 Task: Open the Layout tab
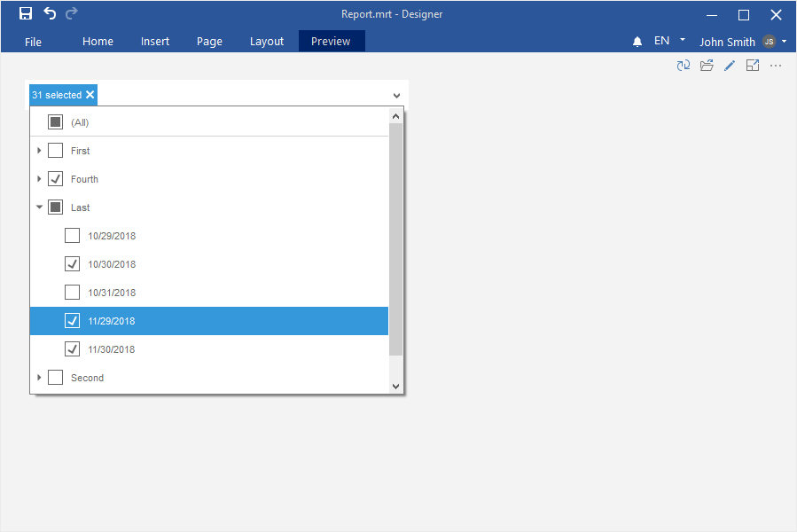(x=267, y=42)
